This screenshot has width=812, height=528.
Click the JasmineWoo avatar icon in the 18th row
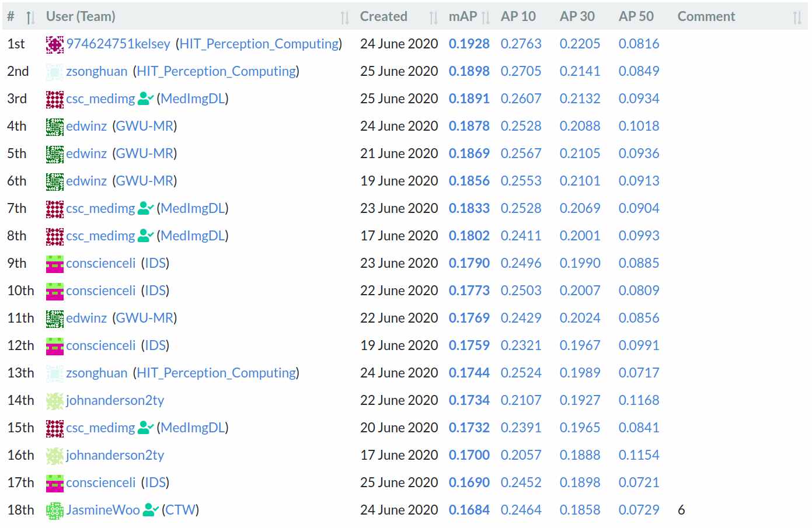(x=55, y=510)
